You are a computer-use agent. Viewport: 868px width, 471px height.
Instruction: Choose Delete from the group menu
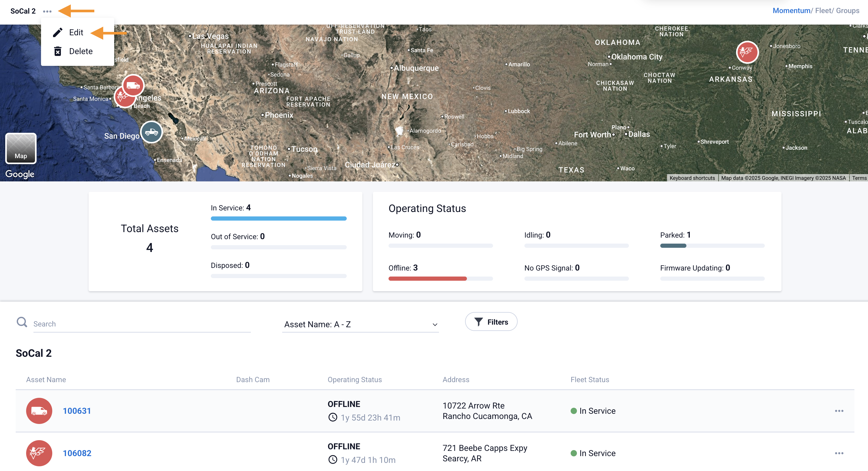coord(80,51)
